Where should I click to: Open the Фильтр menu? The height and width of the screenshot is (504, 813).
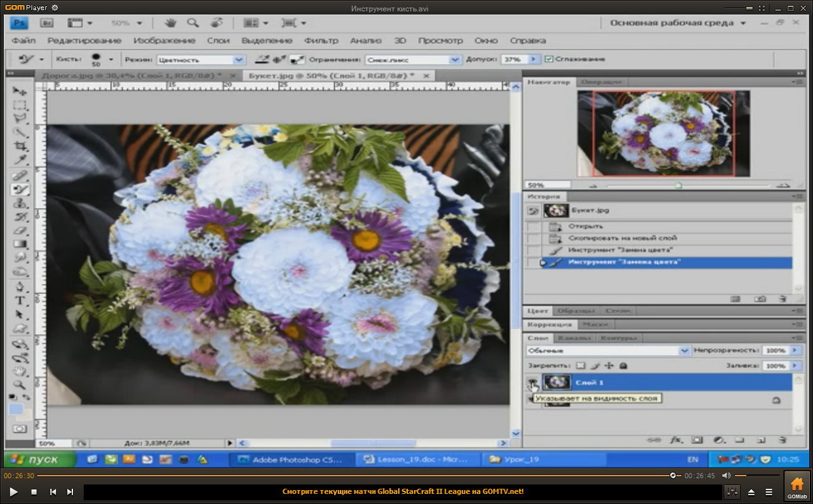coord(321,40)
